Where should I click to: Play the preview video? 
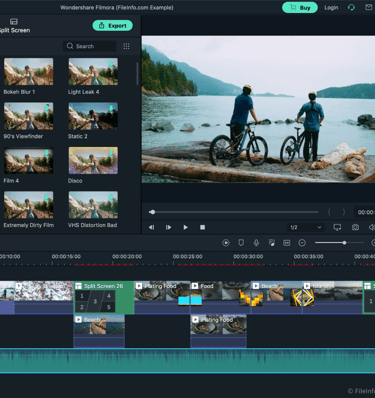[185, 227]
